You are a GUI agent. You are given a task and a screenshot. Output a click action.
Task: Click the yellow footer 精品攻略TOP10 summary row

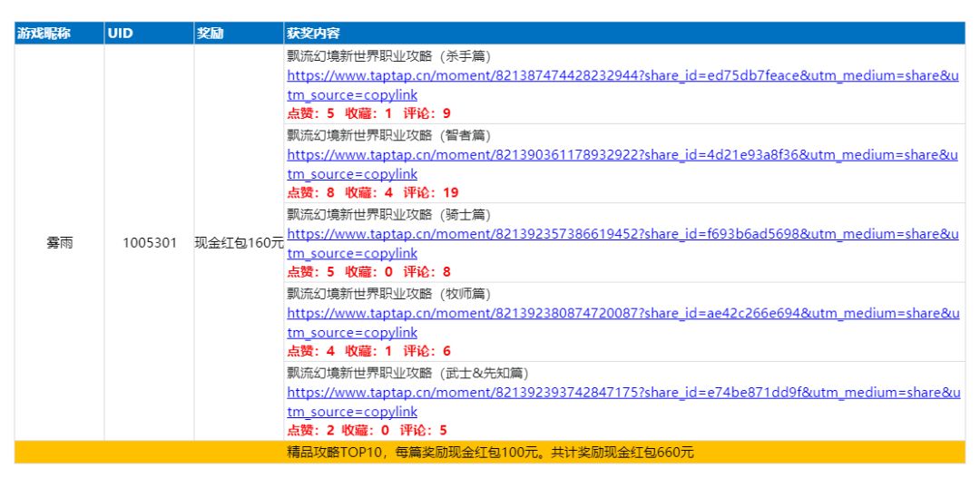pos(490,453)
